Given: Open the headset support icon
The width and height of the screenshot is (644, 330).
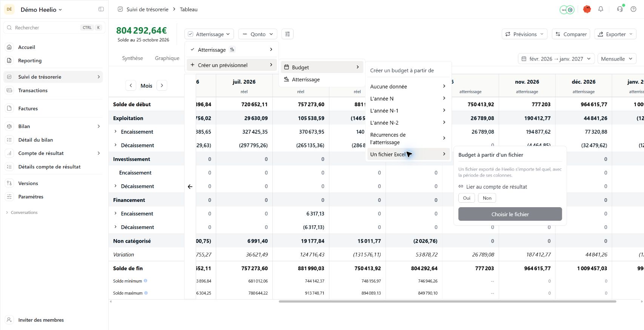Looking at the screenshot, I should coord(620,9).
